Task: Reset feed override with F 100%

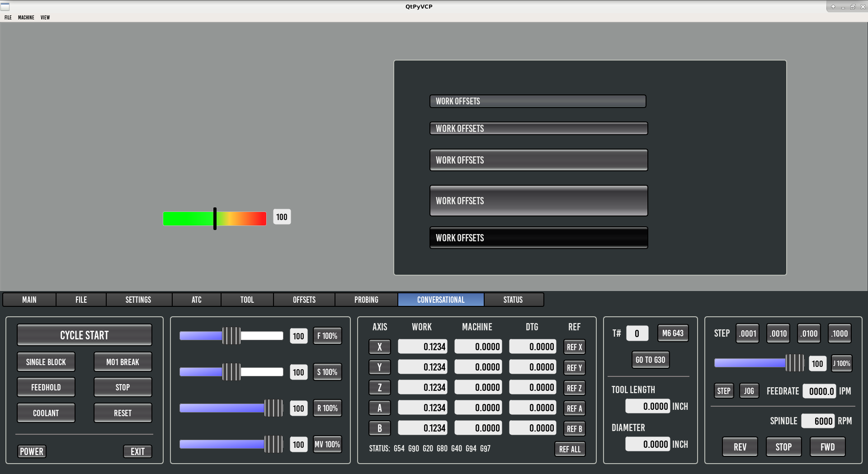Action: [327, 336]
